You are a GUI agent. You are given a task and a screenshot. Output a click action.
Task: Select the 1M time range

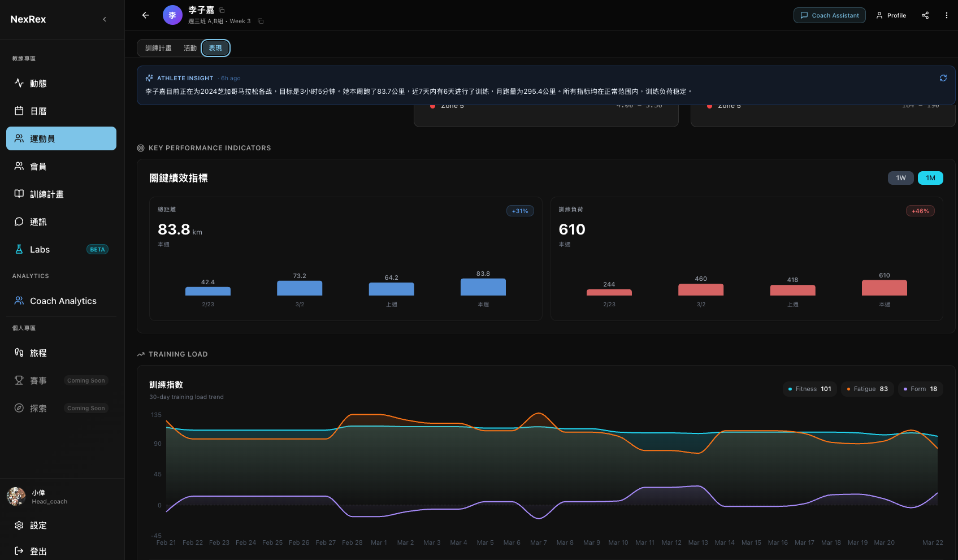tap(930, 178)
